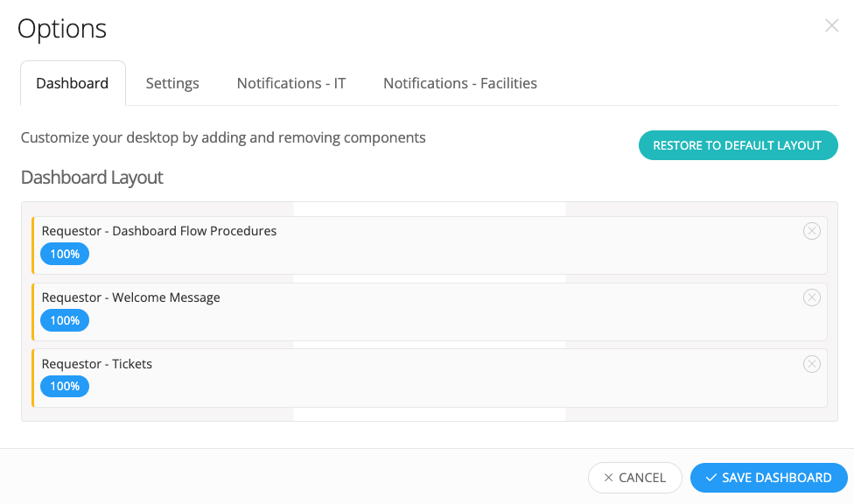Close the Options dialog with X
854x504 pixels.
831,25
